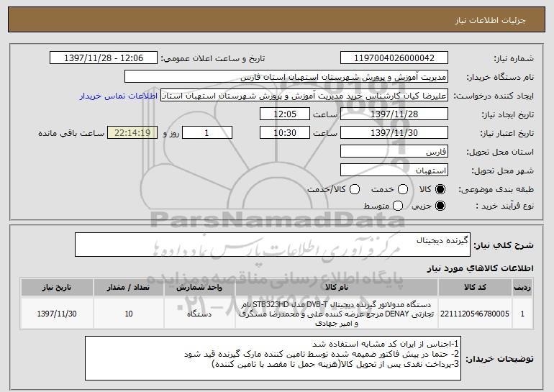This screenshot has width=554, height=392.
Task: Click the public announcement date field 12:06
Action: click(x=104, y=58)
